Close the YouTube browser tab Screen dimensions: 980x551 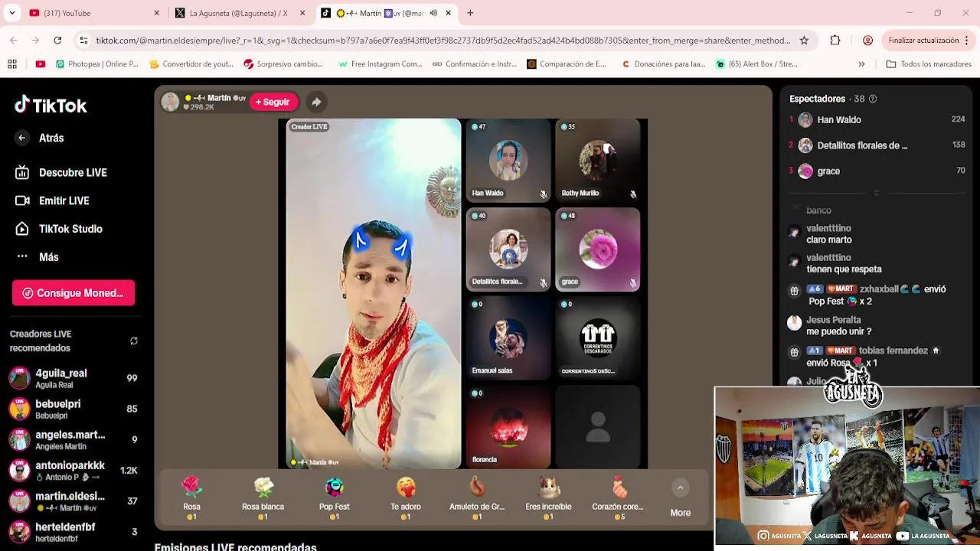[157, 13]
